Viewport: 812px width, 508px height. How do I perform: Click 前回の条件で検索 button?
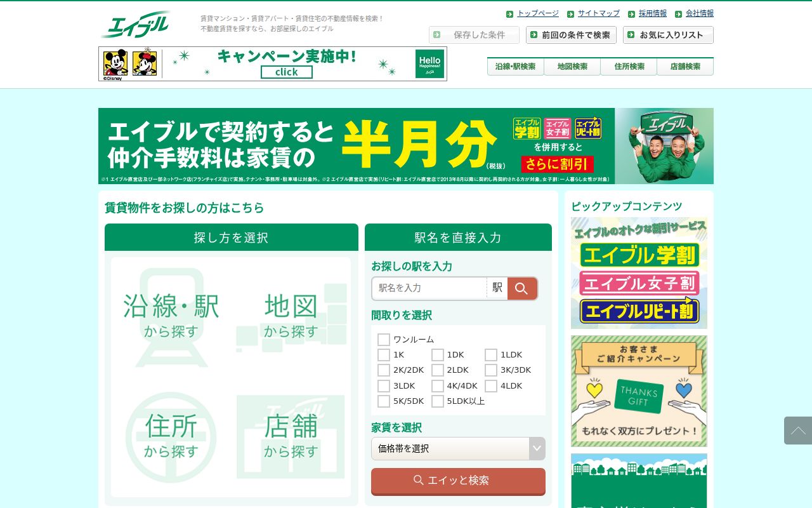click(571, 35)
